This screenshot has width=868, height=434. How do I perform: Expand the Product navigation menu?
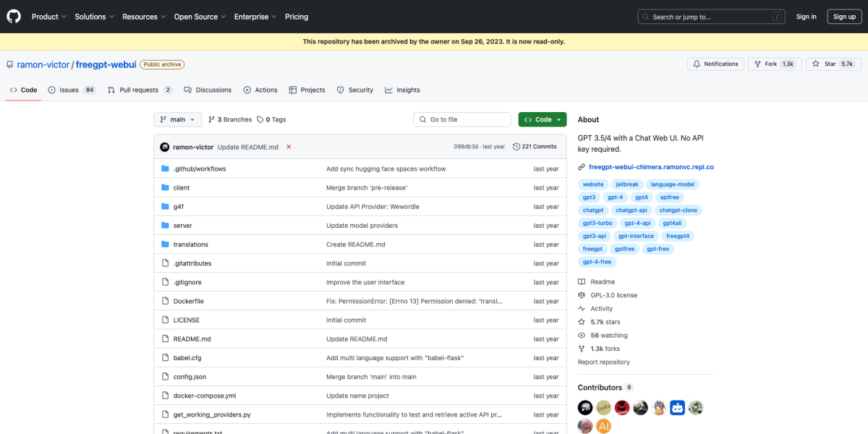click(48, 17)
